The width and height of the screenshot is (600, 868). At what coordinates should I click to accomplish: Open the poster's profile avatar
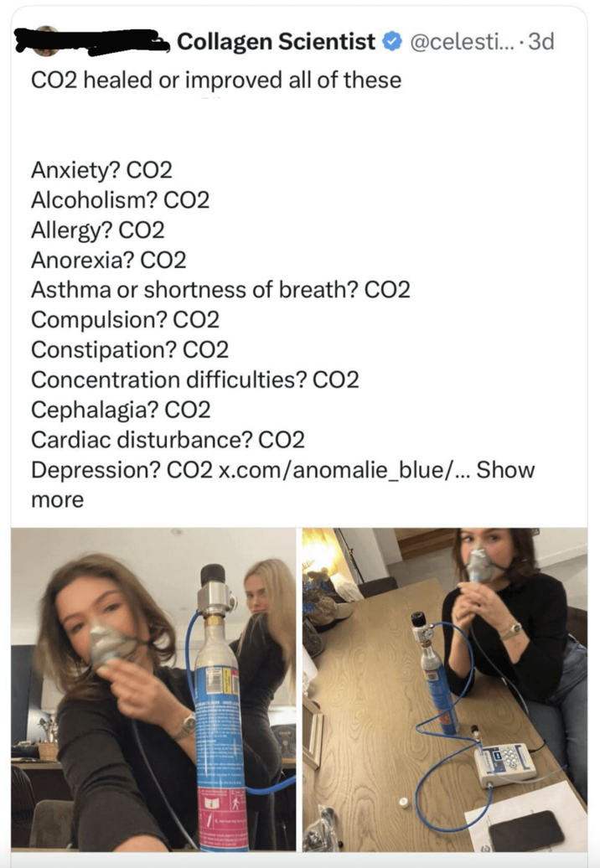coord(45,41)
